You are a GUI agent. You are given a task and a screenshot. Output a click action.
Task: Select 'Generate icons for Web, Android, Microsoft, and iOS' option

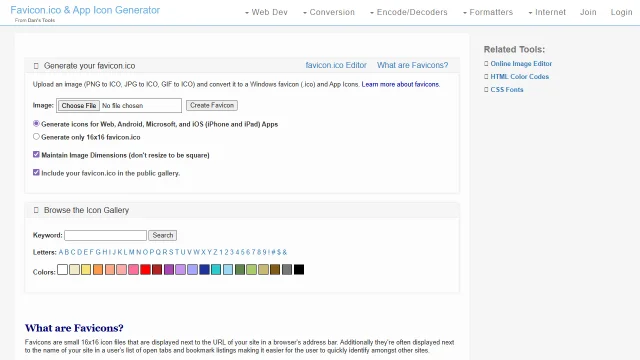click(x=36, y=124)
